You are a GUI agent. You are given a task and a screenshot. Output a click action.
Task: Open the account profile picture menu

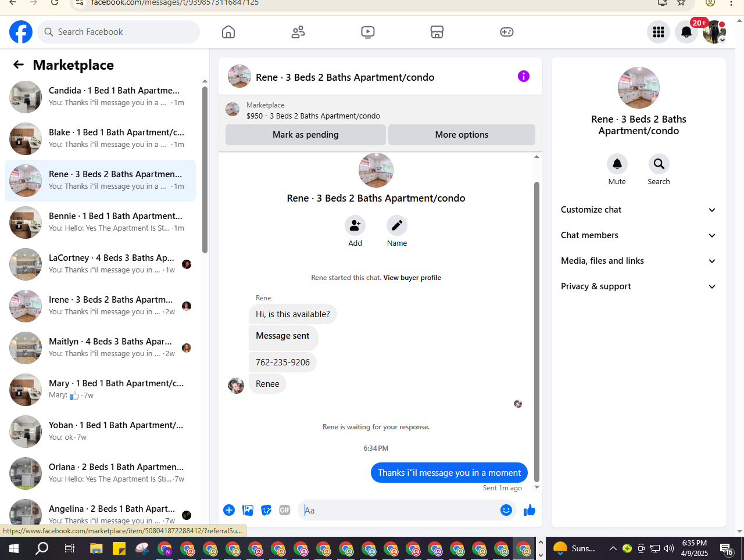(x=714, y=32)
